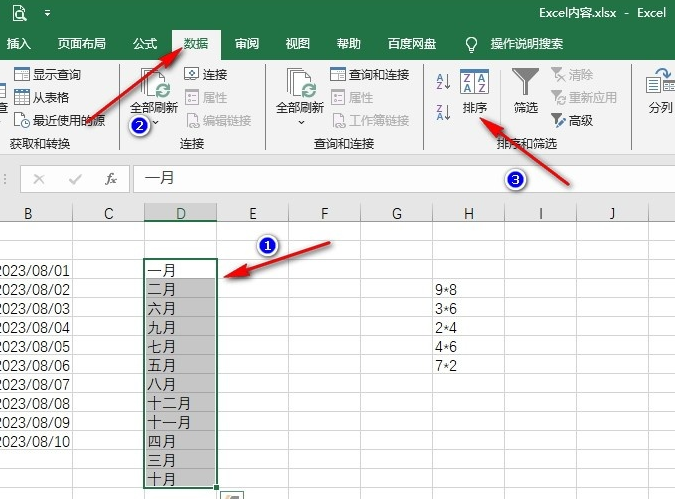Click 全部刷新 in the 连接 group
The height and width of the screenshot is (502, 675).
(x=154, y=92)
